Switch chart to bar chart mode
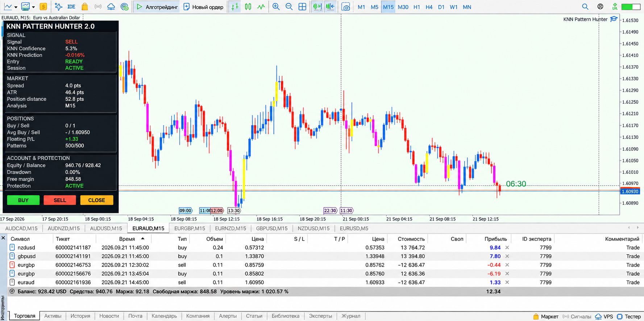This screenshot has width=644, height=321. pyautogui.click(x=235, y=7)
